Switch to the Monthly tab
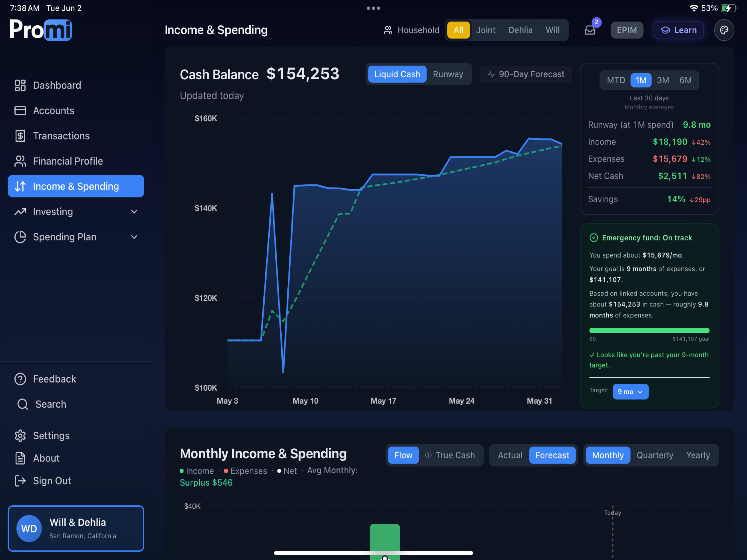The height and width of the screenshot is (560, 747). click(x=608, y=455)
